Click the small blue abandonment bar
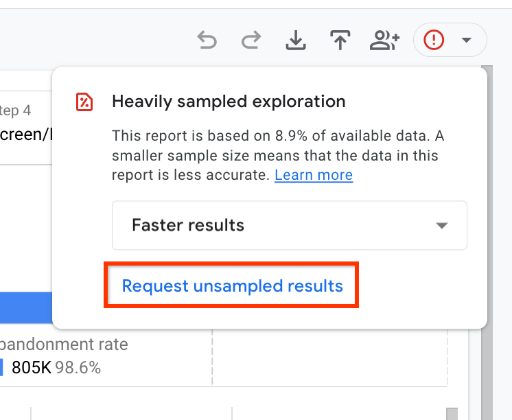The image size is (512, 420). click(2, 368)
